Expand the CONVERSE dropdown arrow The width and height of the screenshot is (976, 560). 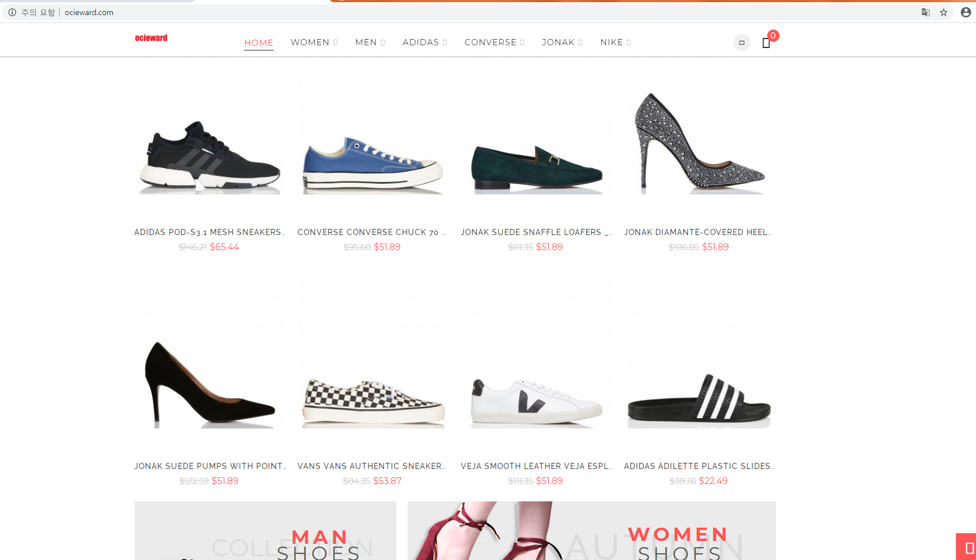[523, 42]
